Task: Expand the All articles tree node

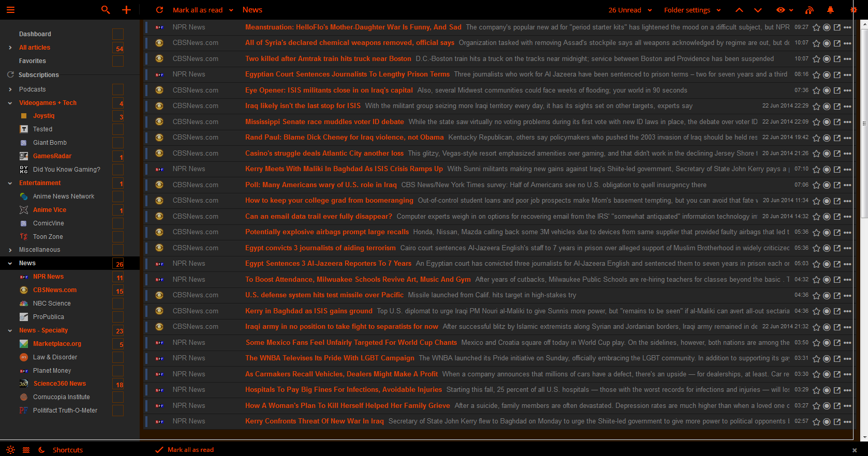Action: (10, 48)
